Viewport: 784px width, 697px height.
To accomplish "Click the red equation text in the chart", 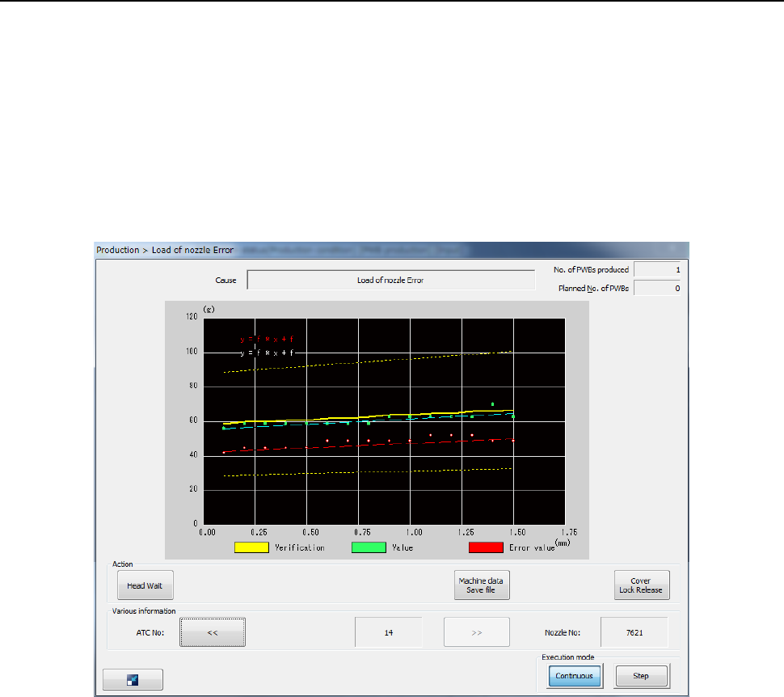I will click(259, 340).
